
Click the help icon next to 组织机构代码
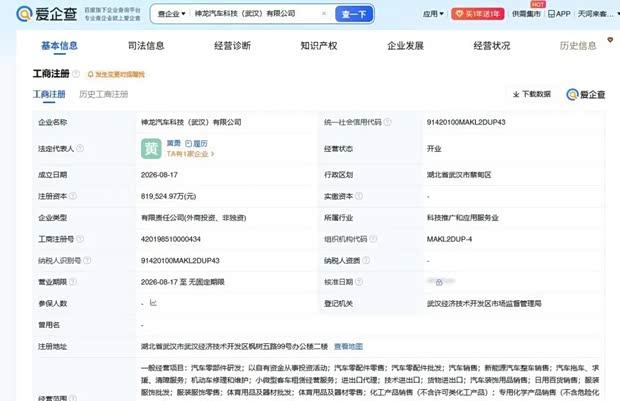(x=373, y=239)
